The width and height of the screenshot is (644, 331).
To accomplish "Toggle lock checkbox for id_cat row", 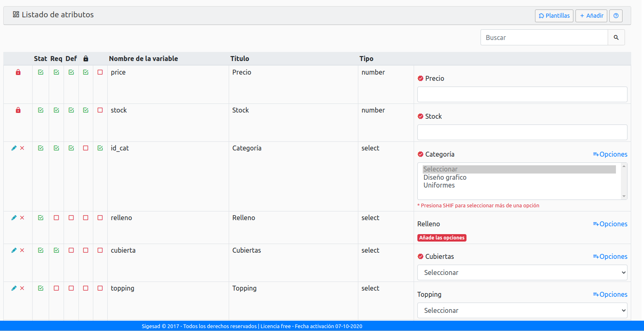I will (x=86, y=148).
